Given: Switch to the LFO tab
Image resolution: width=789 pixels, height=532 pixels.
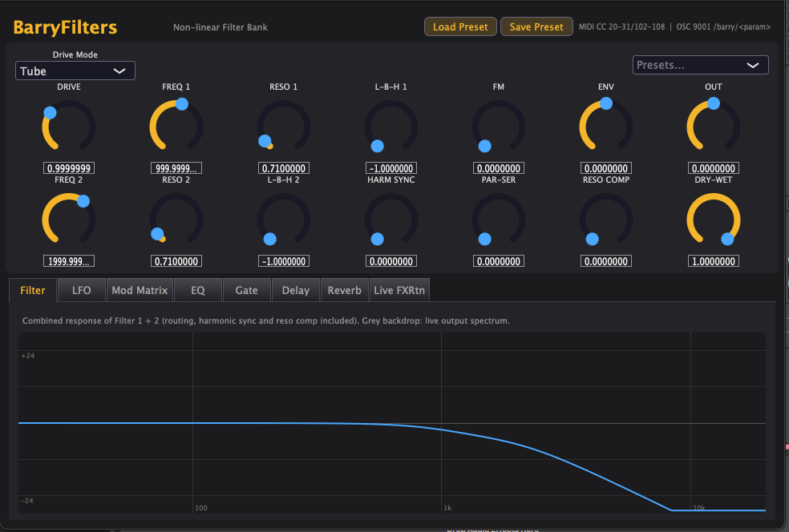Looking at the screenshot, I should (x=82, y=290).
